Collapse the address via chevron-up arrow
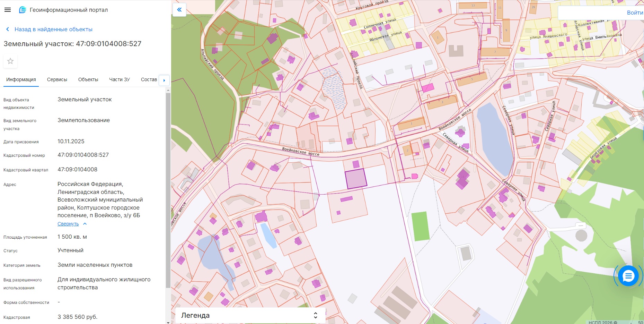 85,224
